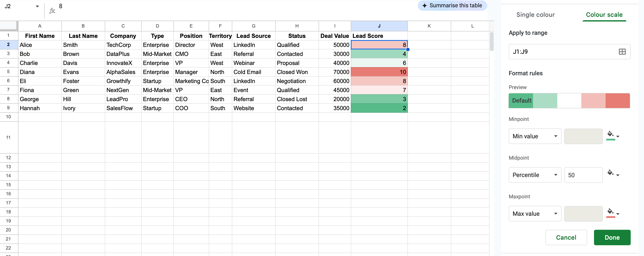
Task: Click the select data range grid icon
Action: (x=622, y=52)
